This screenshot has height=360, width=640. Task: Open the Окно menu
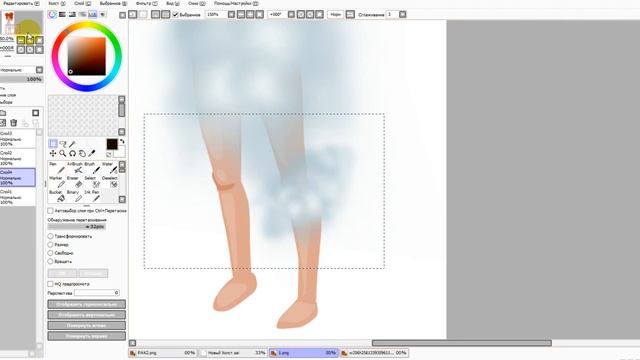[x=196, y=3]
